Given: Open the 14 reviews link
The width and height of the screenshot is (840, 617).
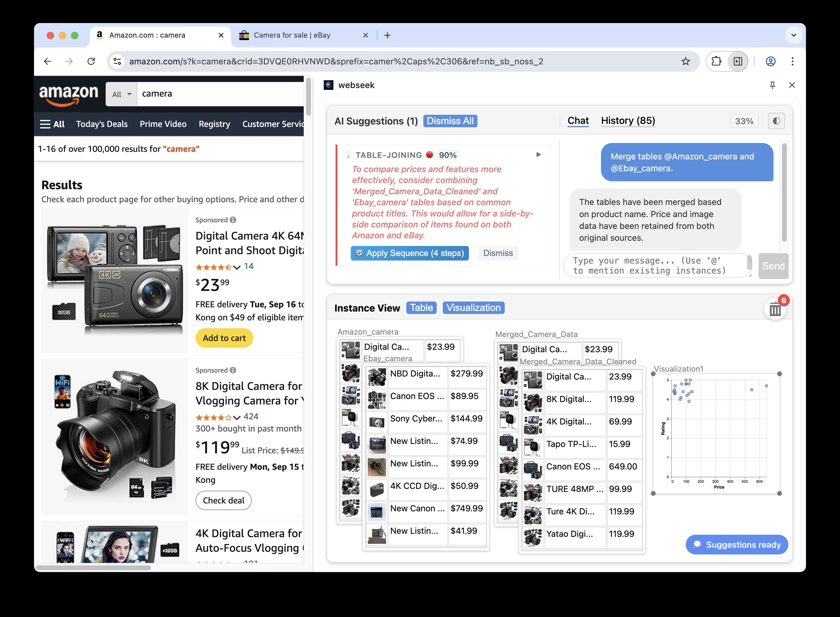Looking at the screenshot, I should click(x=249, y=266).
